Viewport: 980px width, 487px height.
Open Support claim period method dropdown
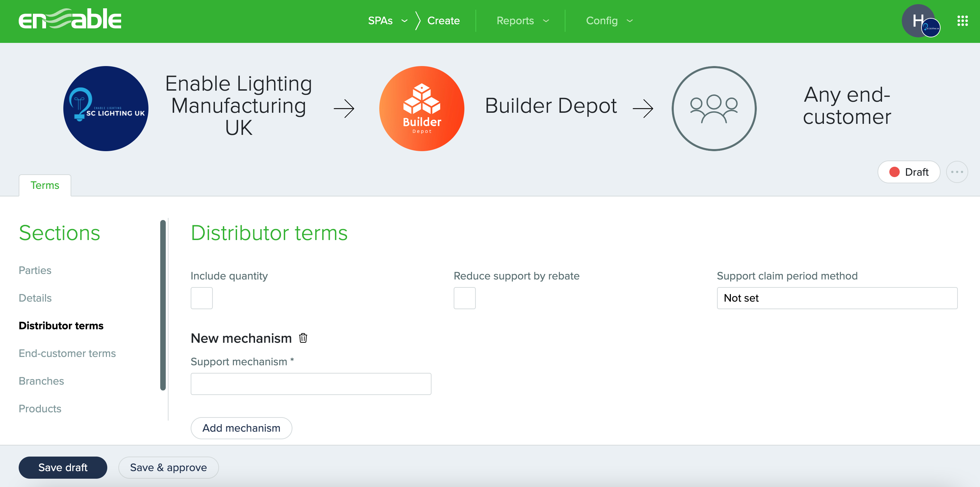tap(837, 298)
